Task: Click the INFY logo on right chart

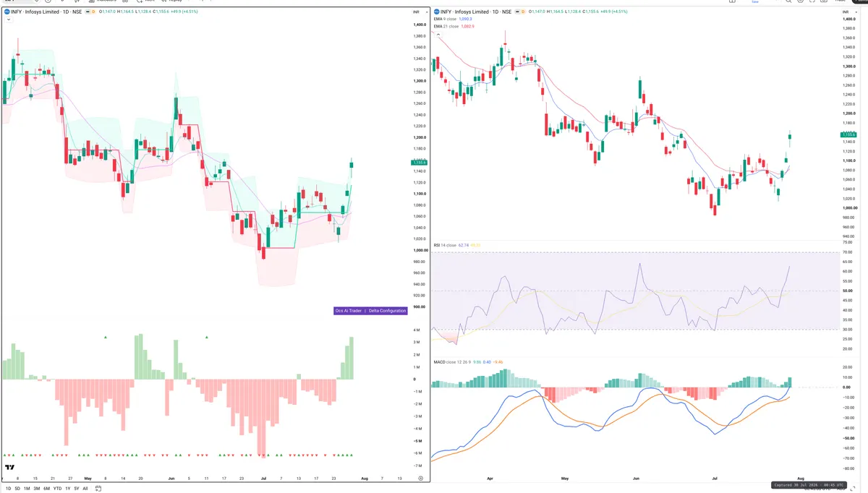Action: pyautogui.click(x=436, y=12)
